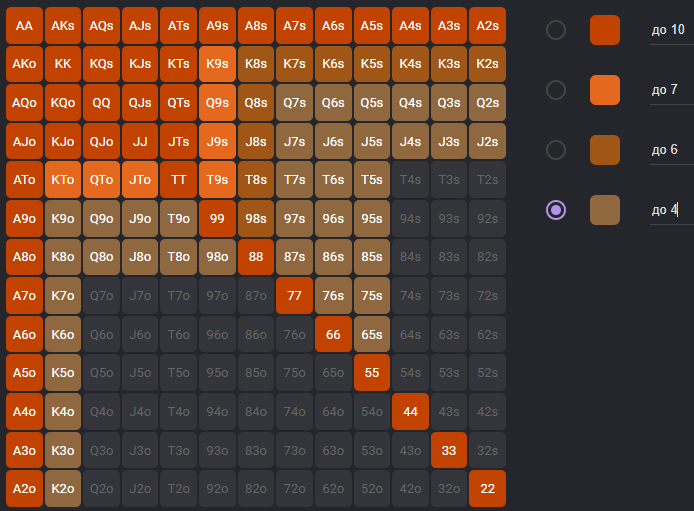
Task: Select the 22 pocket pair cell
Action: click(487, 488)
